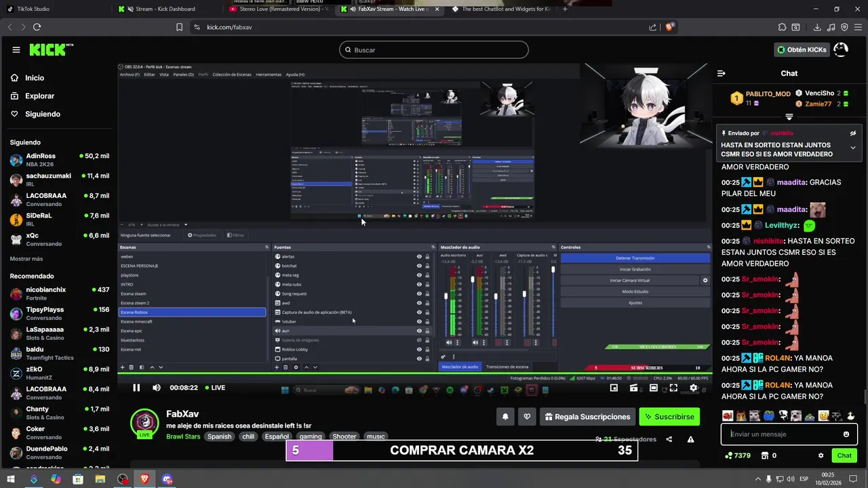
Task: Open AdinRoss channel in sidebar
Action: coord(60,160)
